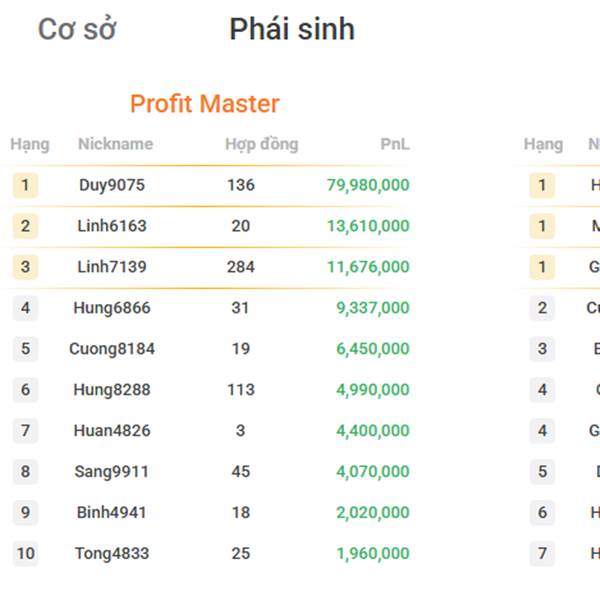
Task: Select nickname Duy9075
Action: [112, 185]
